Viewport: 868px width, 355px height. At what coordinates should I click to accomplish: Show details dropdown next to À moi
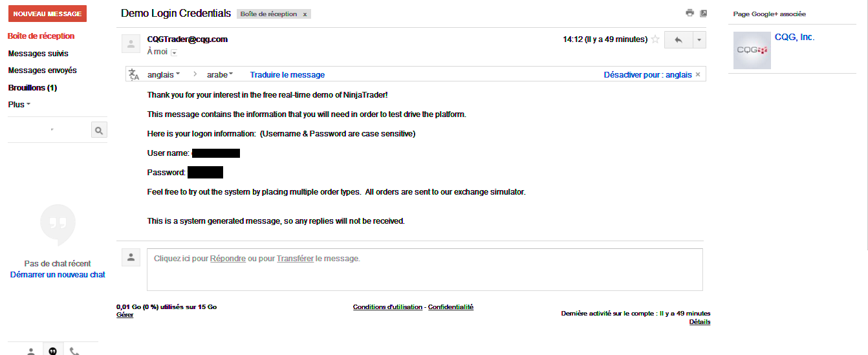click(x=174, y=52)
